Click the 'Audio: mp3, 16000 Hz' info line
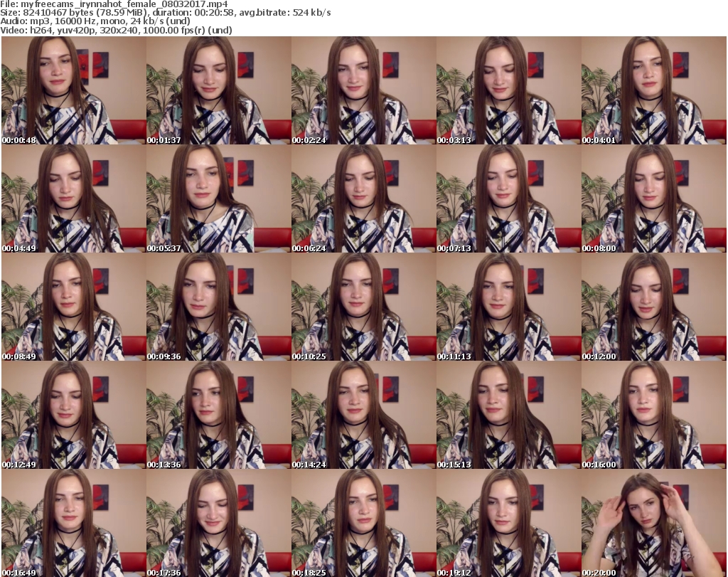 [x=95, y=21]
